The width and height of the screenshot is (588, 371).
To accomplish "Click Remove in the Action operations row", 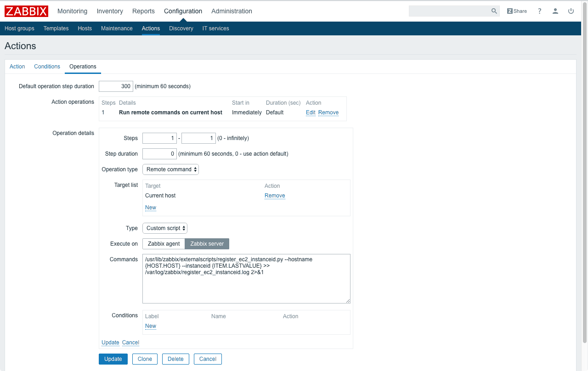I will pos(328,112).
